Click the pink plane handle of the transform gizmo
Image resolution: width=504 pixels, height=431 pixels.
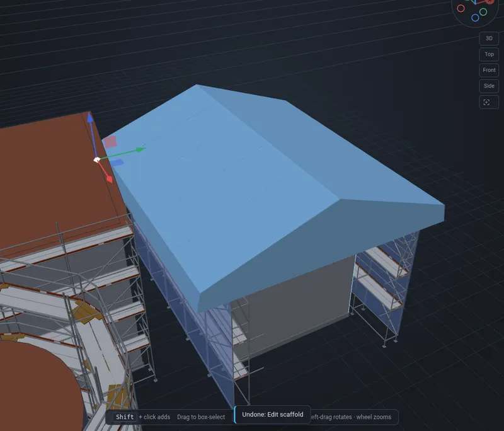pos(110,141)
